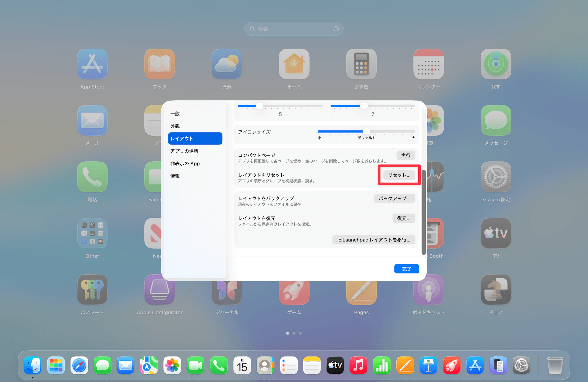Open the 天気 weather app icon
Screen dimensions: 588x382
[x=227, y=64]
